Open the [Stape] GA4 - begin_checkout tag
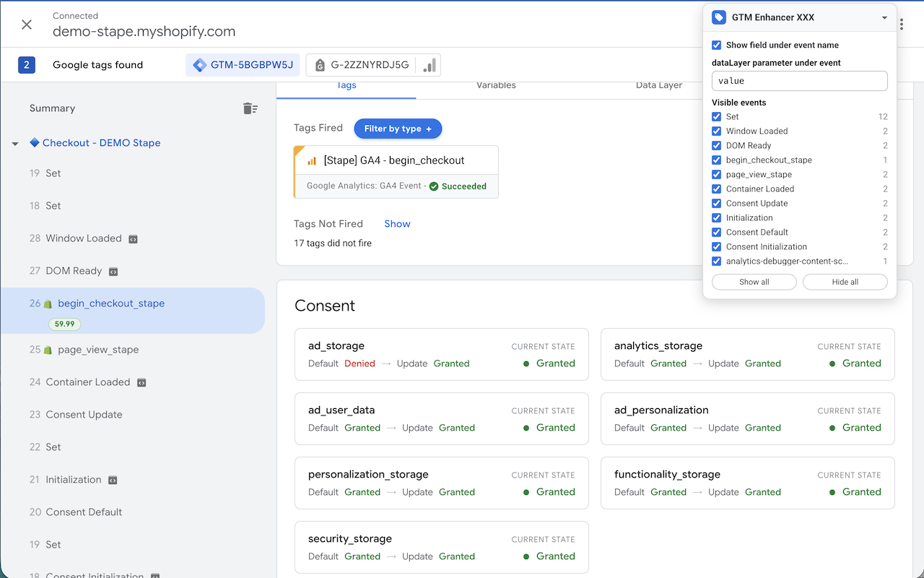The height and width of the screenshot is (578, 924). pos(396,172)
